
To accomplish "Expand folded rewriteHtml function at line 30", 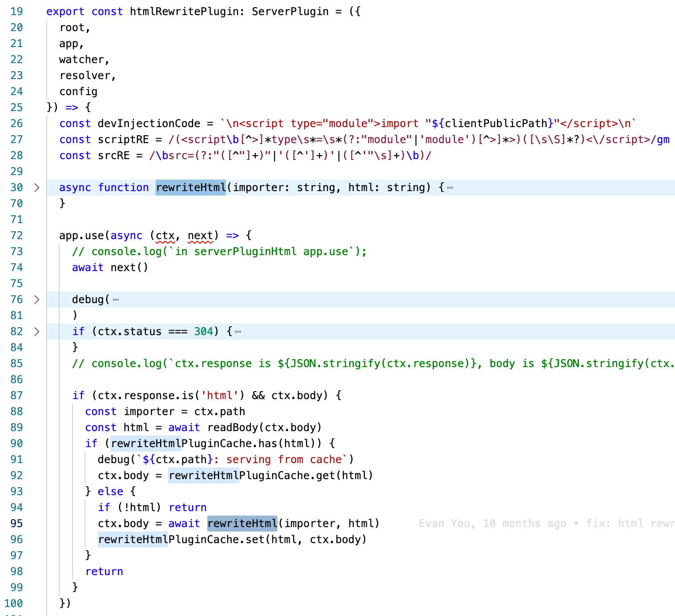I will point(37,188).
